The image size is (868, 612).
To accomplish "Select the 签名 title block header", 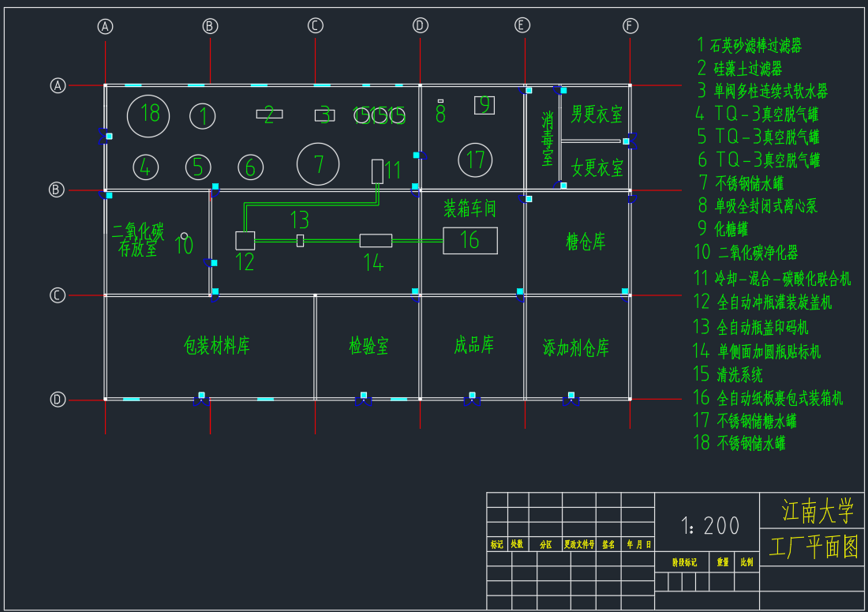I will click(x=608, y=544).
